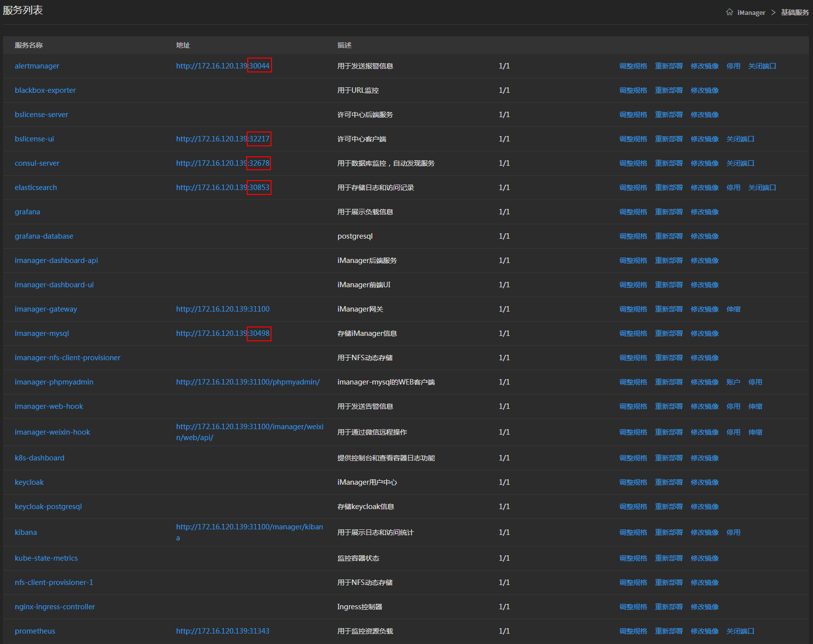The height and width of the screenshot is (644, 813).
Task: Click 关闭端口 for prometheus
Action: pos(740,631)
